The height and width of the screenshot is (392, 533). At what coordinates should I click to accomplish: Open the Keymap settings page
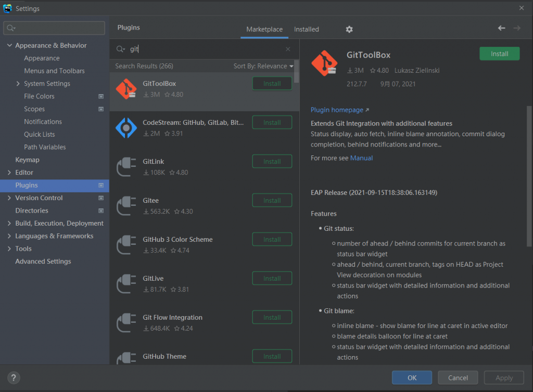pos(27,160)
